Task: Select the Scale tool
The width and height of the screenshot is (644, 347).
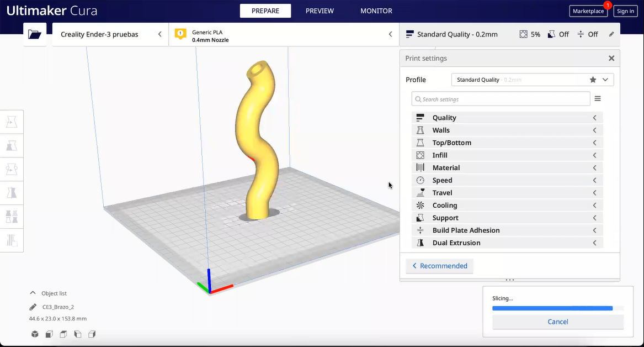Action: coord(12,145)
